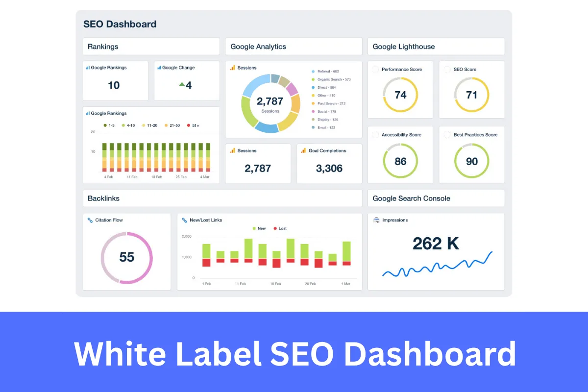Screen dimensions: 588x392
Task: Click the Google Rankings value 10
Action: pos(114,85)
